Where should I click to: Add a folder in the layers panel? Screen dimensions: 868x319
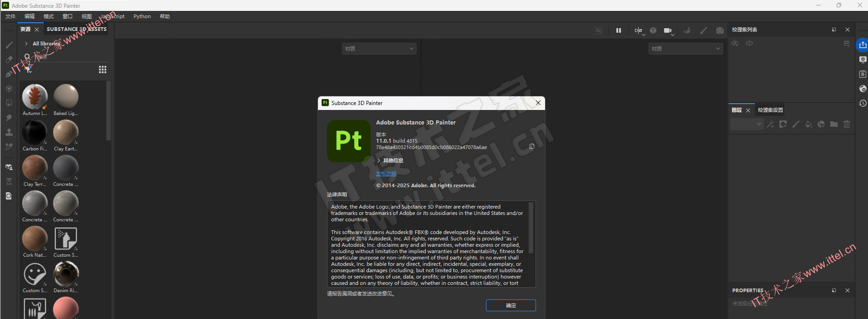click(834, 124)
